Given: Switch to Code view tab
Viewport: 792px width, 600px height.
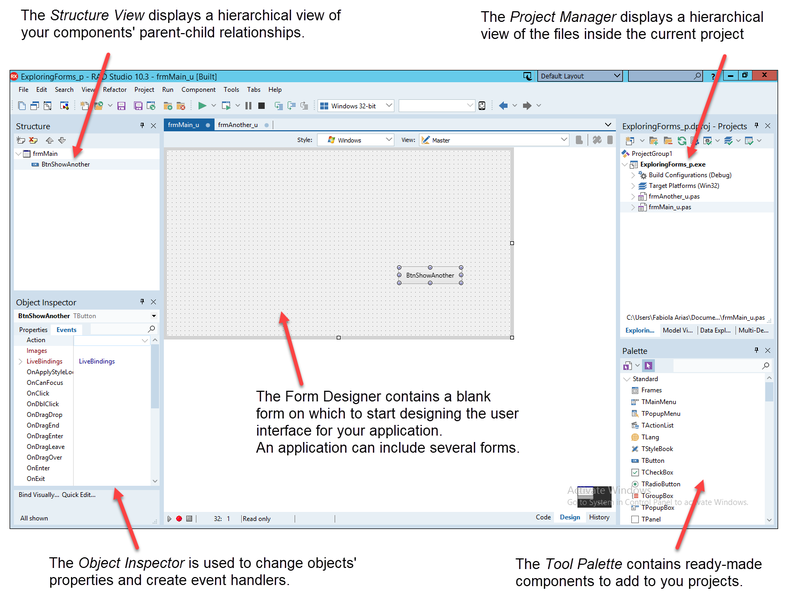Looking at the screenshot, I should [543, 517].
